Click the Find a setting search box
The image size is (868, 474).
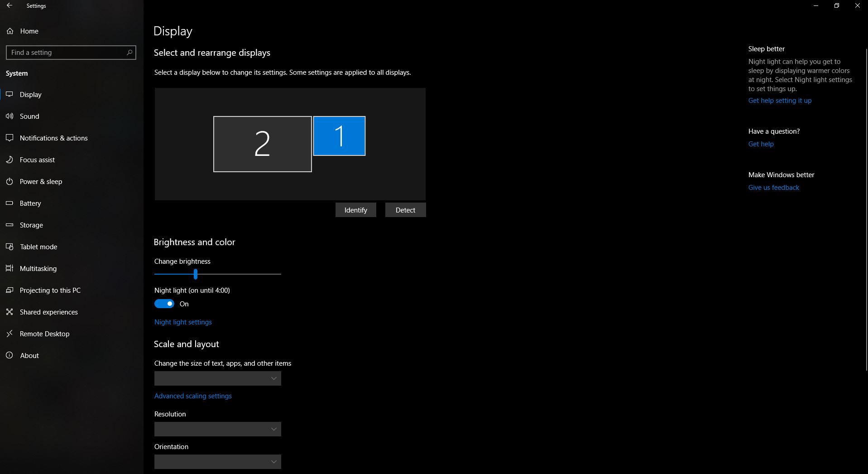71,53
